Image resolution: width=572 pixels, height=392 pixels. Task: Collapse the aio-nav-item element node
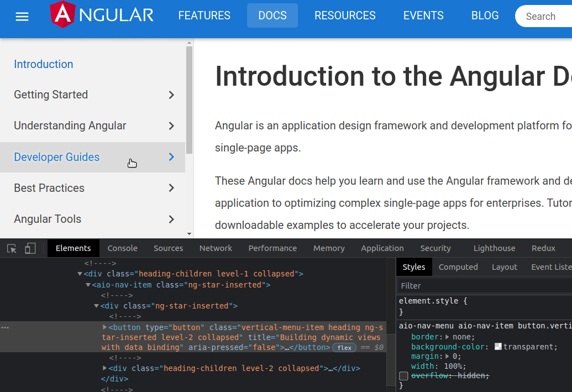pyautogui.click(x=88, y=285)
